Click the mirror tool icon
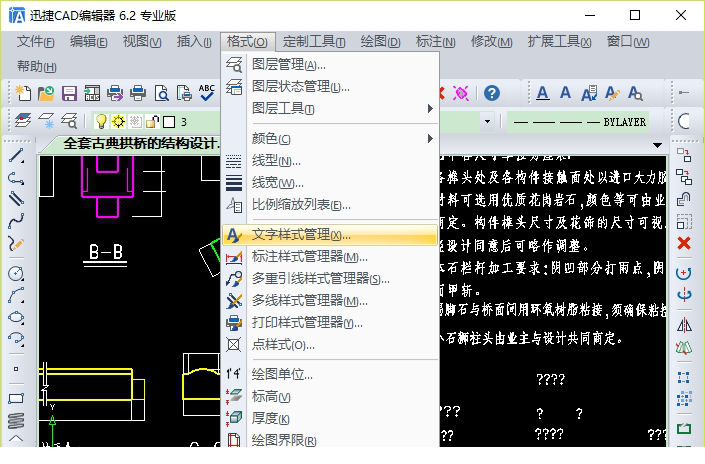The width and height of the screenshot is (705, 464). coord(684,325)
